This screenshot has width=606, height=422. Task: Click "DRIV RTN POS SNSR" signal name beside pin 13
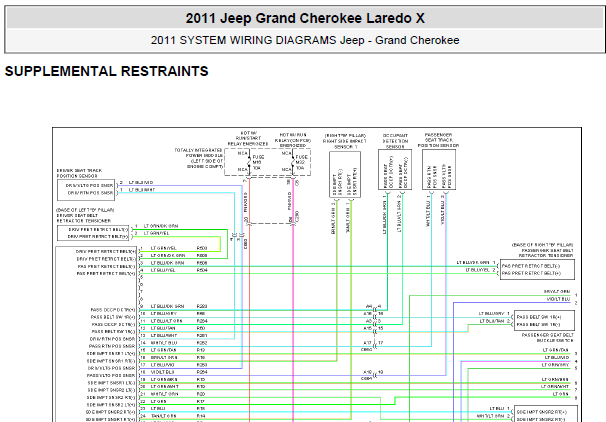[112, 339]
